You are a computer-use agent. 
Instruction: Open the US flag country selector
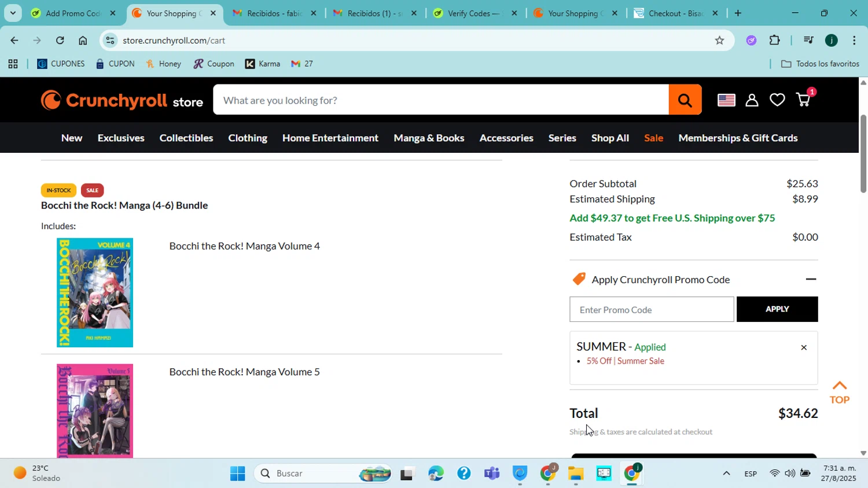(726, 100)
